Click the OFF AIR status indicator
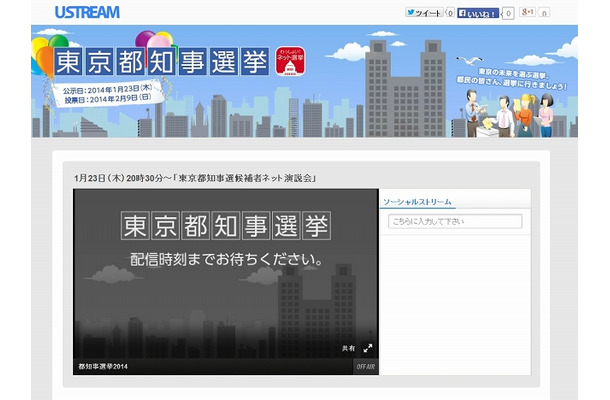610x400 pixels. pyautogui.click(x=365, y=367)
